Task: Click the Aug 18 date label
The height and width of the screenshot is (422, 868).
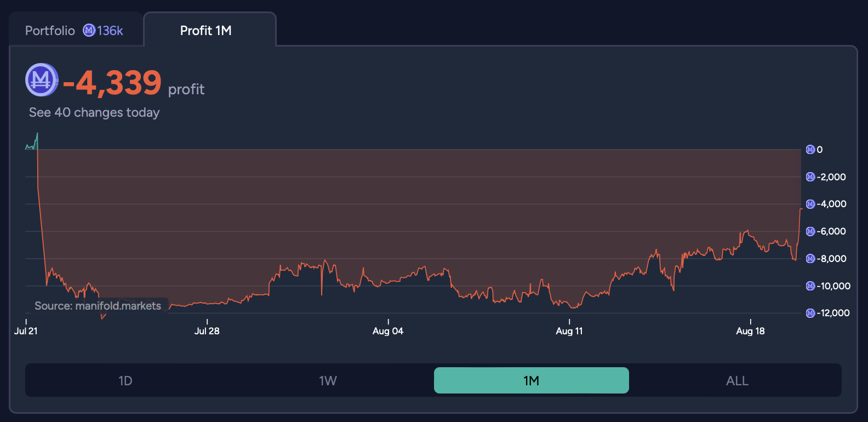Action: pyautogui.click(x=750, y=331)
